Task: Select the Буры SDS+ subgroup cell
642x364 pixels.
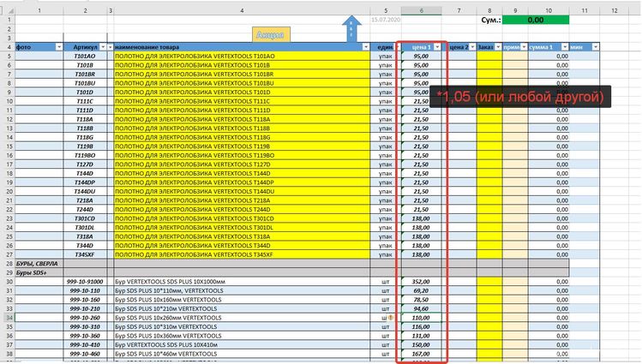Action: (39, 272)
